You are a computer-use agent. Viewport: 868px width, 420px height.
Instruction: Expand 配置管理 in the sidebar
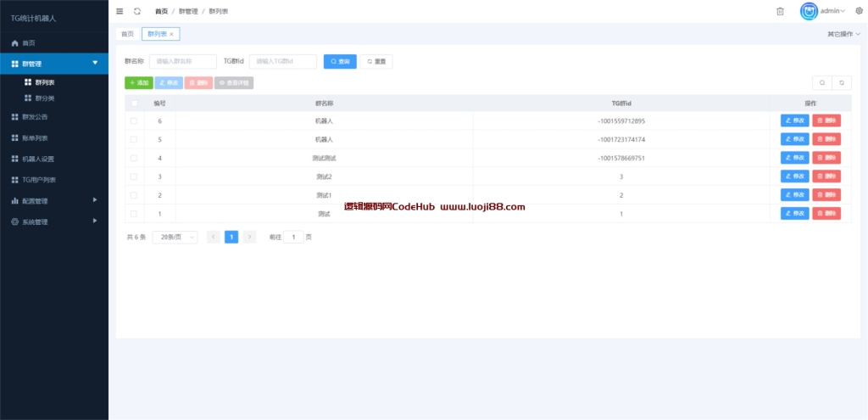pos(54,200)
